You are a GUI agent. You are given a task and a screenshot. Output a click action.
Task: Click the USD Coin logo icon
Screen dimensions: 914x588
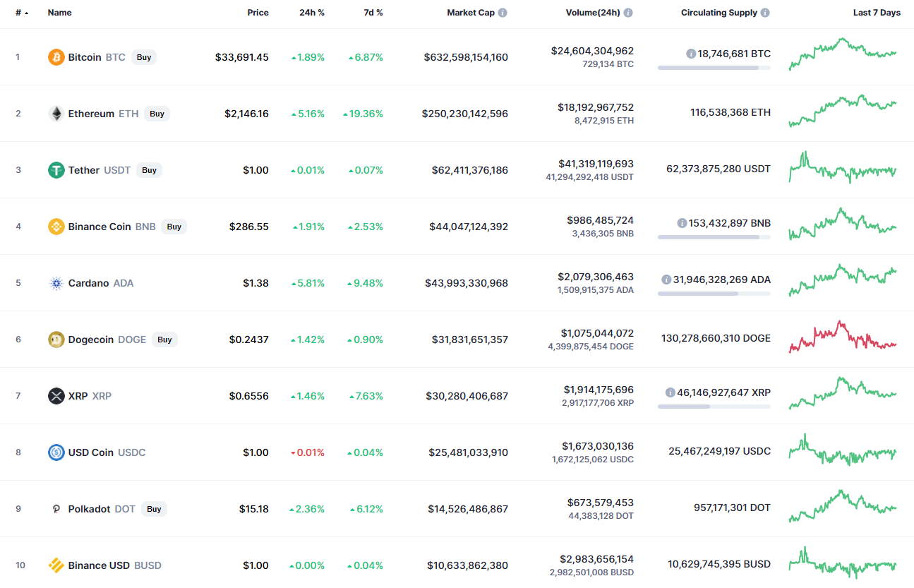pos(56,452)
